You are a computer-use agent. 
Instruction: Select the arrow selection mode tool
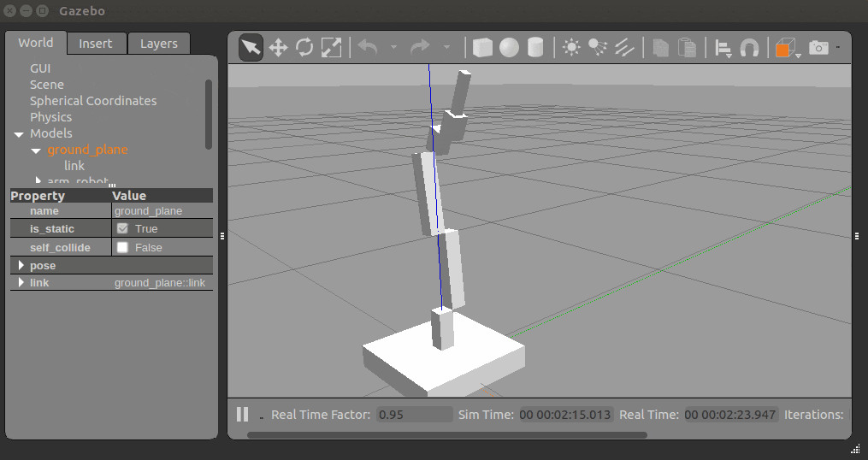point(251,48)
